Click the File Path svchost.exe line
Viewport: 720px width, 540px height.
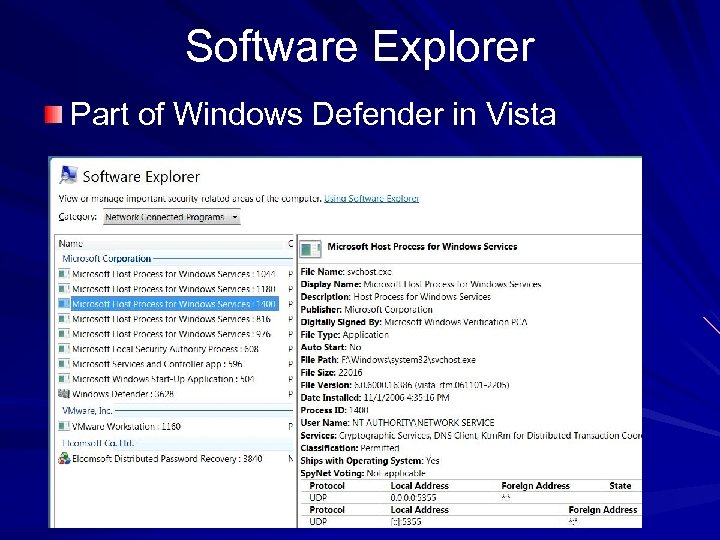pos(388,360)
